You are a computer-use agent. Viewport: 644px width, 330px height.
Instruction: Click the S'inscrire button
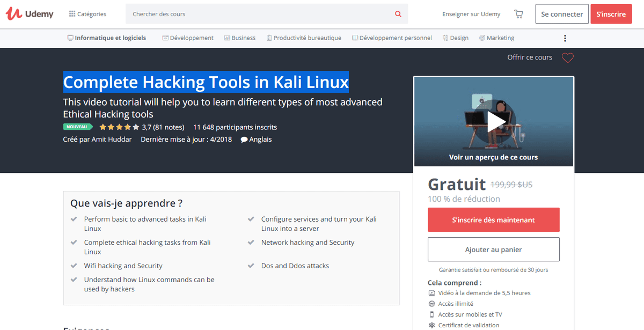(611, 14)
